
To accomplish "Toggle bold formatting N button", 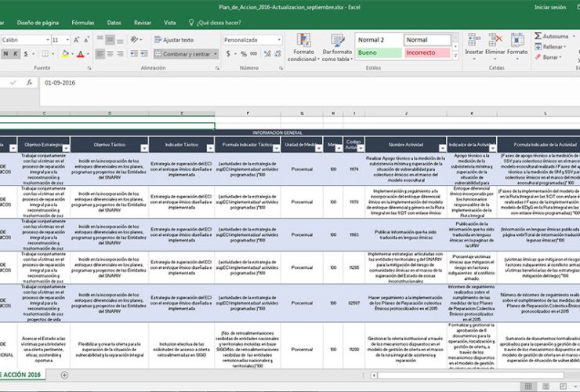I will click(5, 54).
